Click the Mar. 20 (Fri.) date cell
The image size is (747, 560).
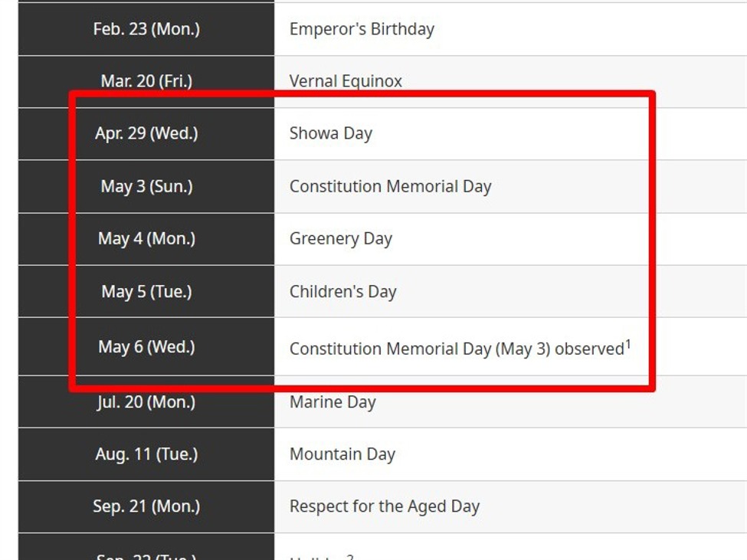point(146,81)
